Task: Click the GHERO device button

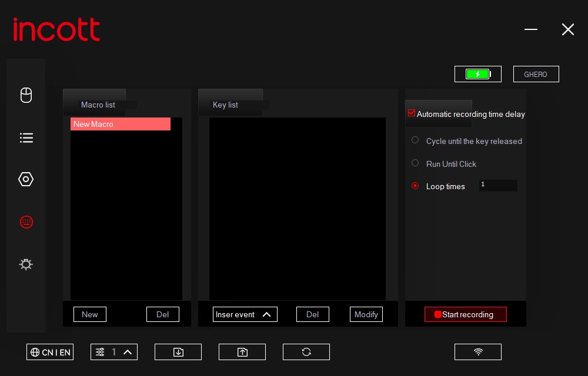Action: [536, 74]
